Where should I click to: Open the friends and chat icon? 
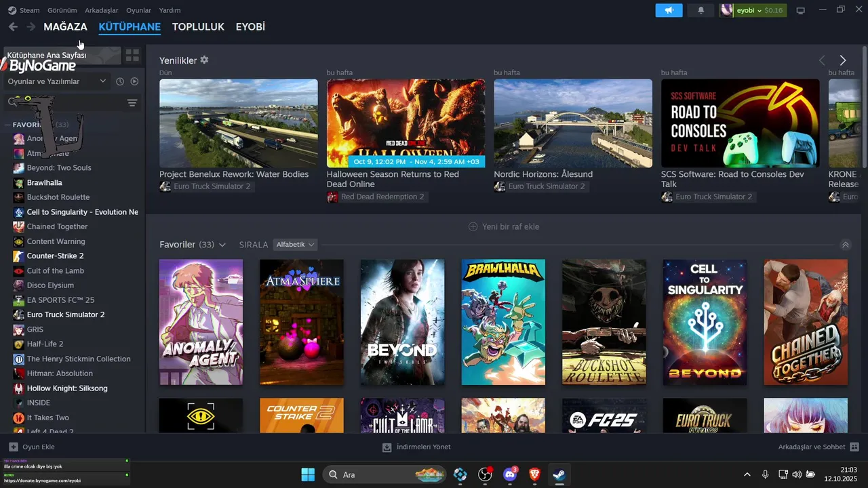[x=854, y=447]
